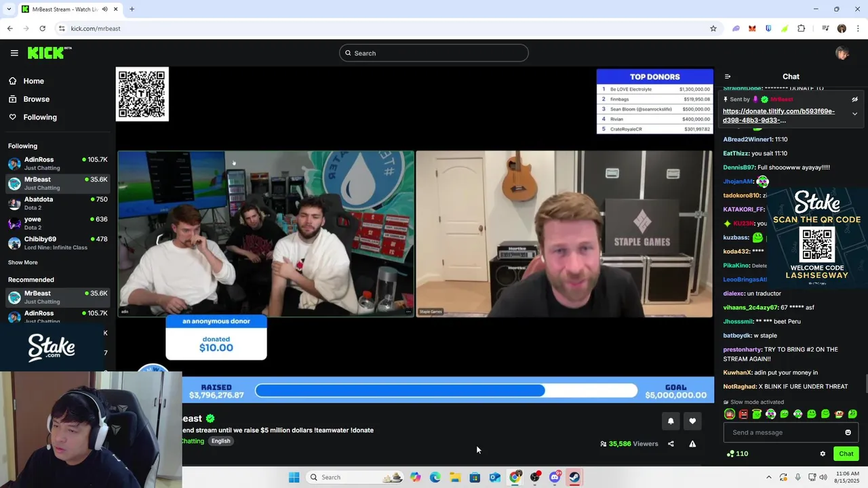Select Abatdota channel in sidebar

tap(57, 203)
